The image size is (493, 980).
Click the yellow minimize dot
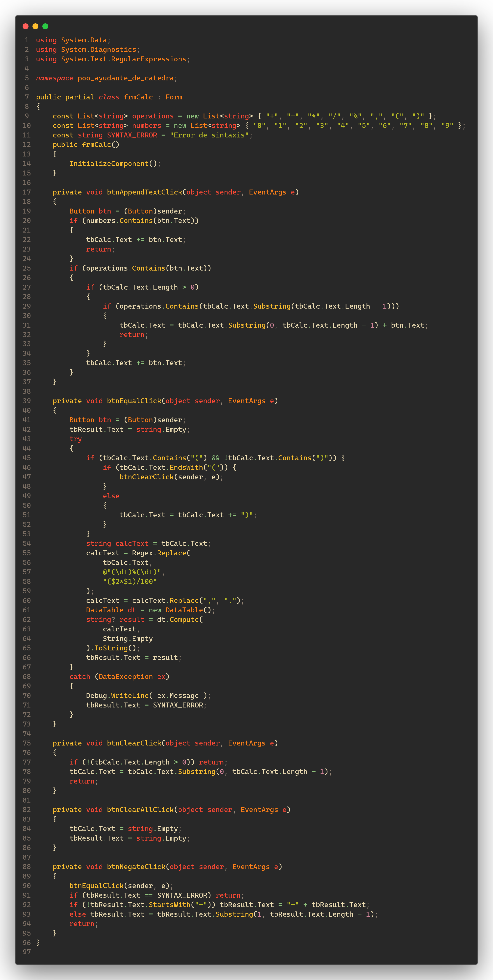point(35,26)
